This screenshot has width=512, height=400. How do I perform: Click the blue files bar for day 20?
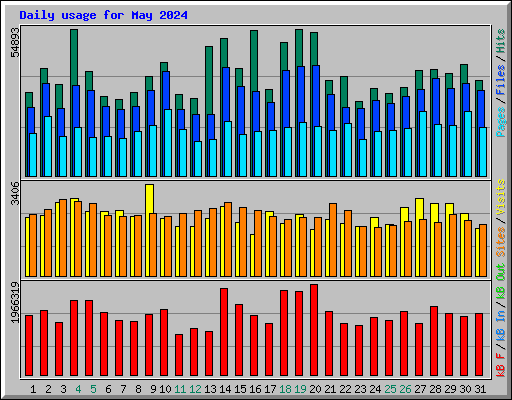point(316,96)
